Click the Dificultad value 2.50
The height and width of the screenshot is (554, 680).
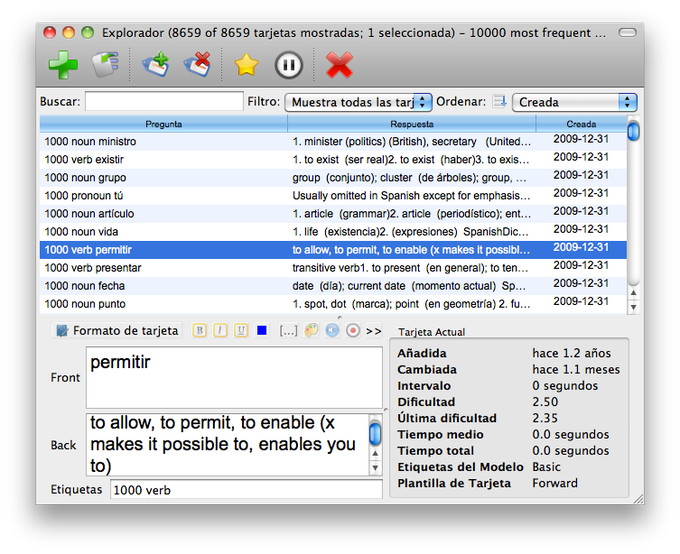(x=545, y=402)
